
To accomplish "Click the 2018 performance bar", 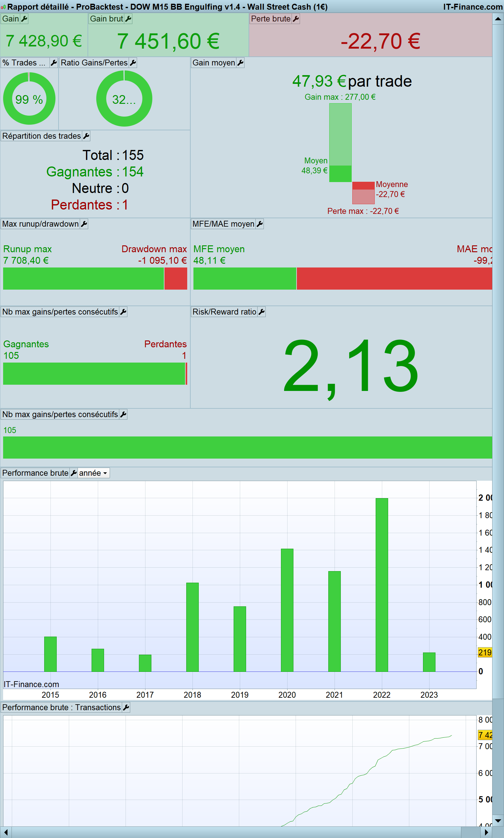I will [192, 627].
